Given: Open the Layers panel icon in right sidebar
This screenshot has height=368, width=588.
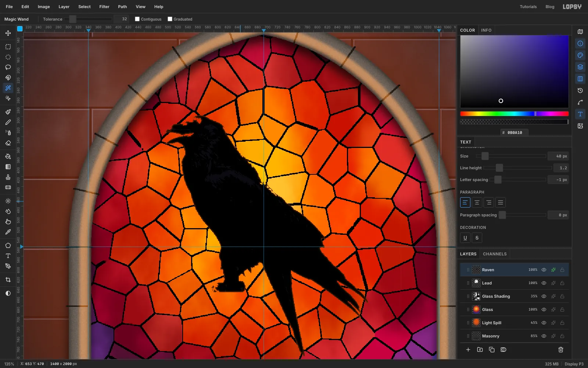Looking at the screenshot, I should (x=580, y=67).
